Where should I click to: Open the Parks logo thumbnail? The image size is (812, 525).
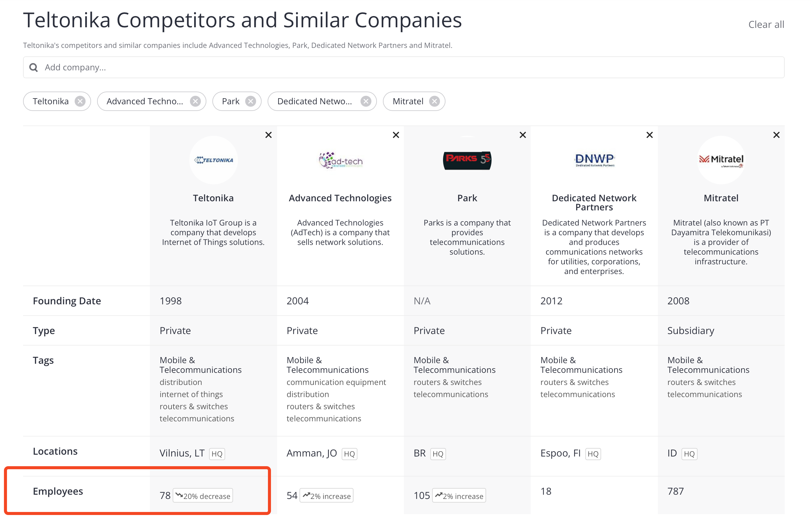click(467, 160)
